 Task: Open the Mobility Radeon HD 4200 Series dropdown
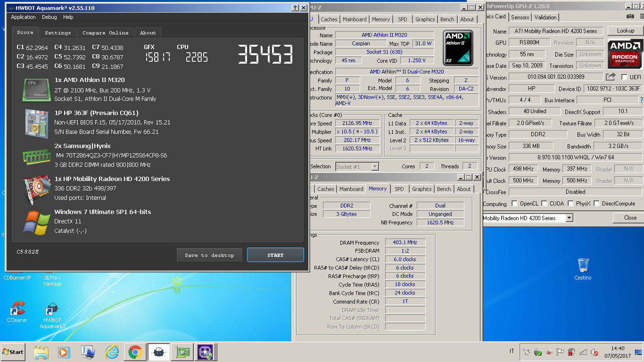click(x=569, y=218)
